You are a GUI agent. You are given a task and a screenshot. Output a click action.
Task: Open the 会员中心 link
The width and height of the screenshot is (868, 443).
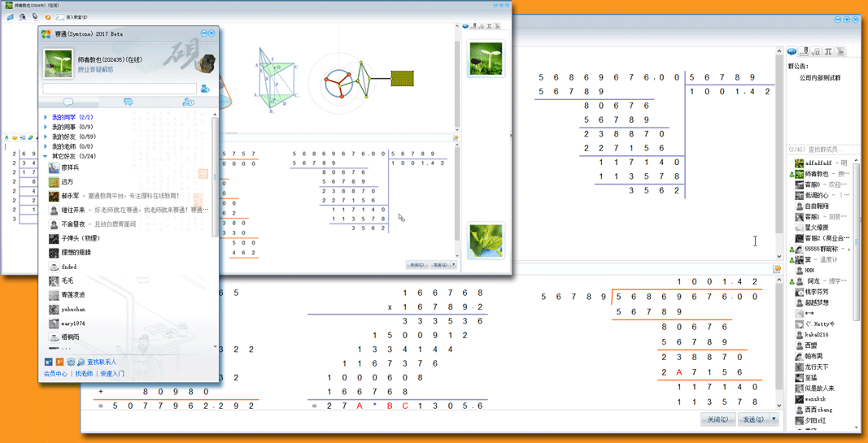click(x=55, y=374)
